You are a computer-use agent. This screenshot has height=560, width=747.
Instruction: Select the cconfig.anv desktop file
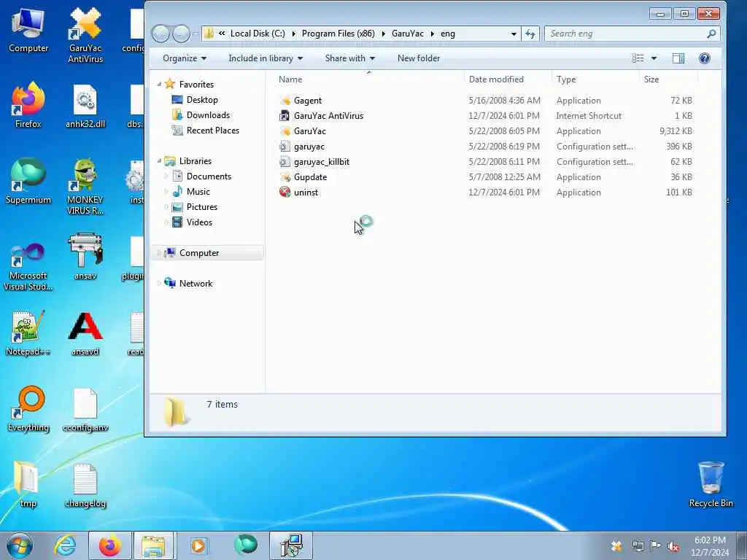pos(85,410)
